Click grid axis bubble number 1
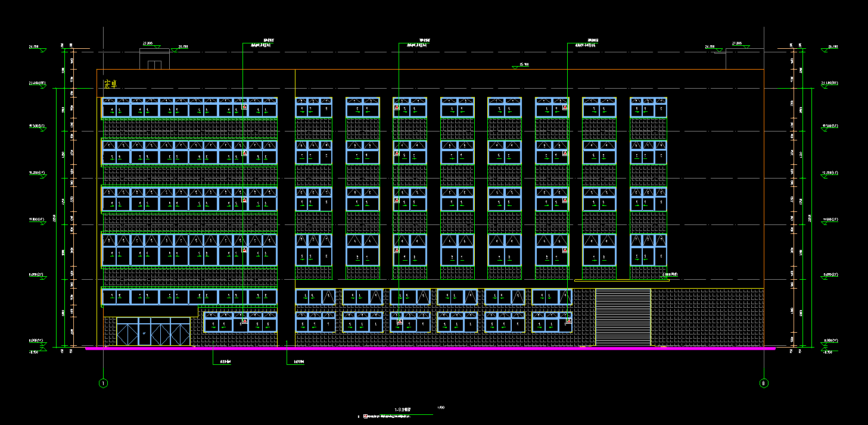This screenshot has height=425, width=868. click(103, 383)
